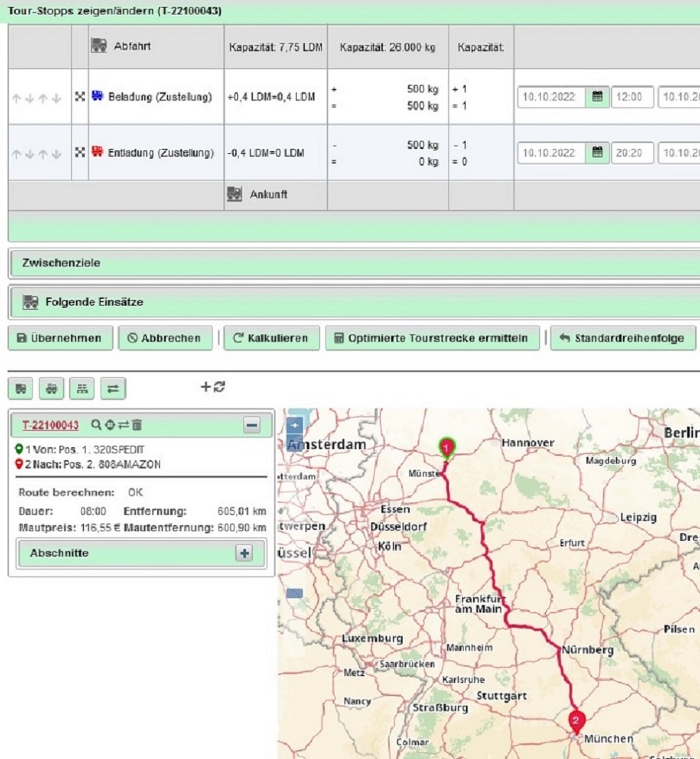Click the Dauer value 08:00

(x=93, y=511)
